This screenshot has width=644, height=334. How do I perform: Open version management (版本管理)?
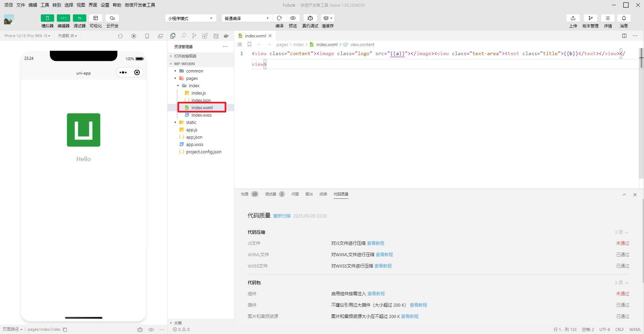click(591, 18)
